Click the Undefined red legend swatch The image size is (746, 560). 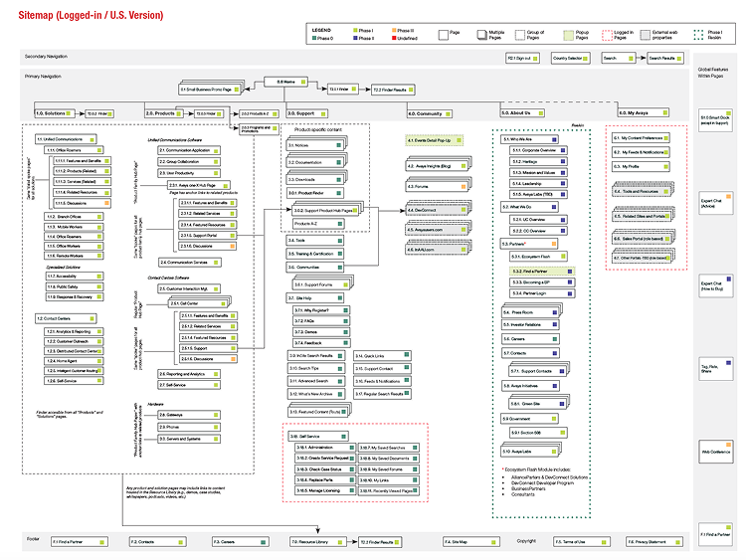click(x=394, y=38)
